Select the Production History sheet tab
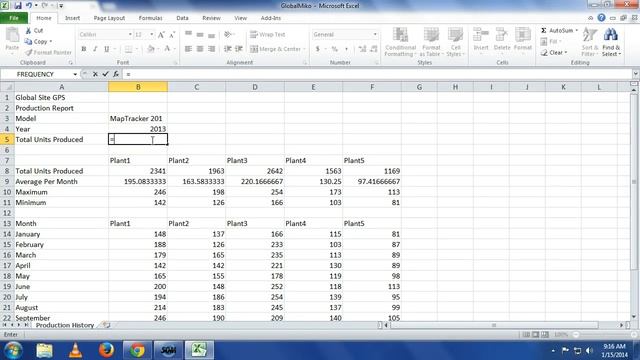This screenshot has height=360, width=640. (65, 325)
